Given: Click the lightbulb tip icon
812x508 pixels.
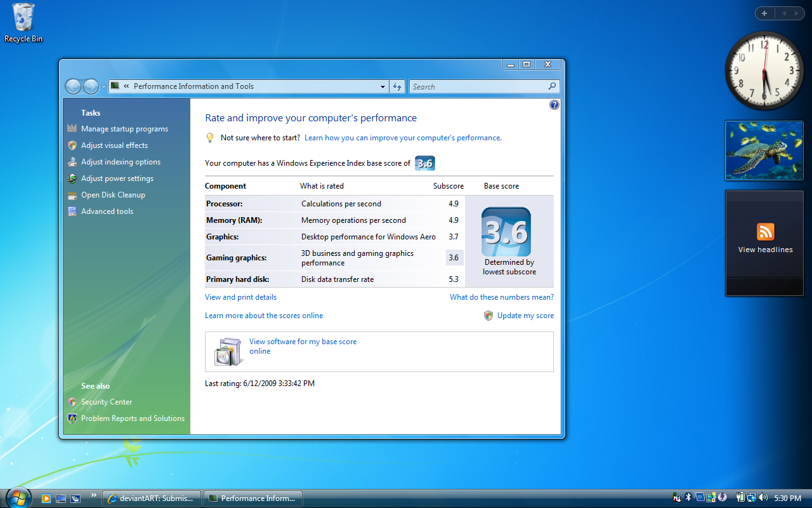Looking at the screenshot, I should 211,138.
